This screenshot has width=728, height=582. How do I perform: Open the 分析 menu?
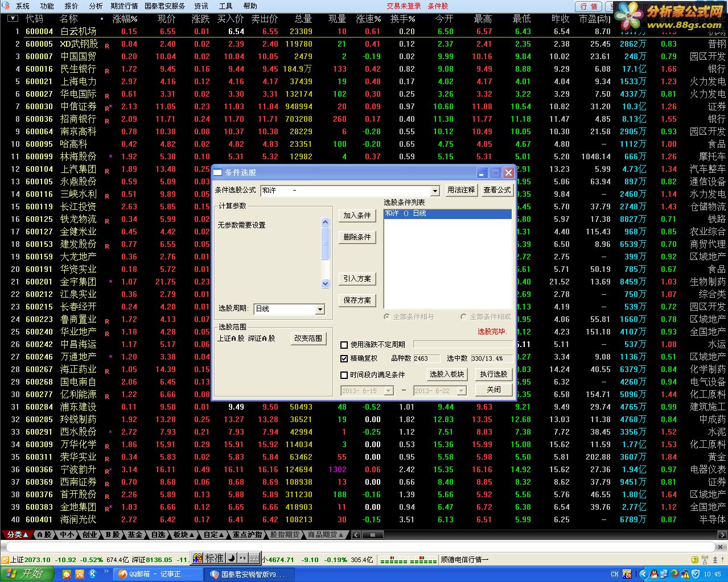(x=96, y=6)
